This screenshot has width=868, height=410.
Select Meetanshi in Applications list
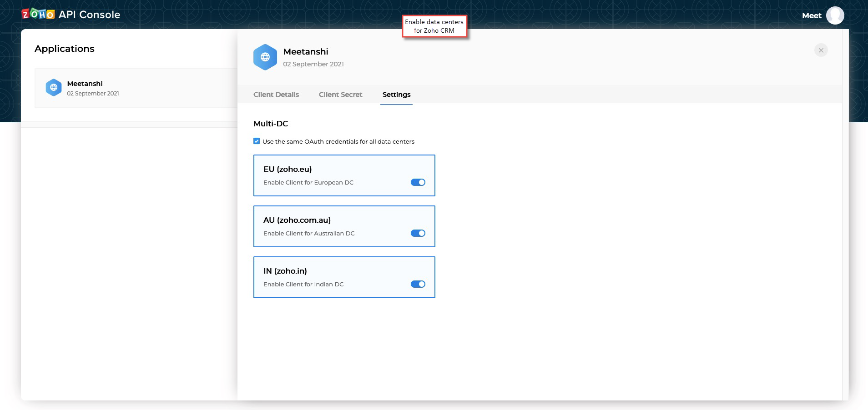(136, 88)
